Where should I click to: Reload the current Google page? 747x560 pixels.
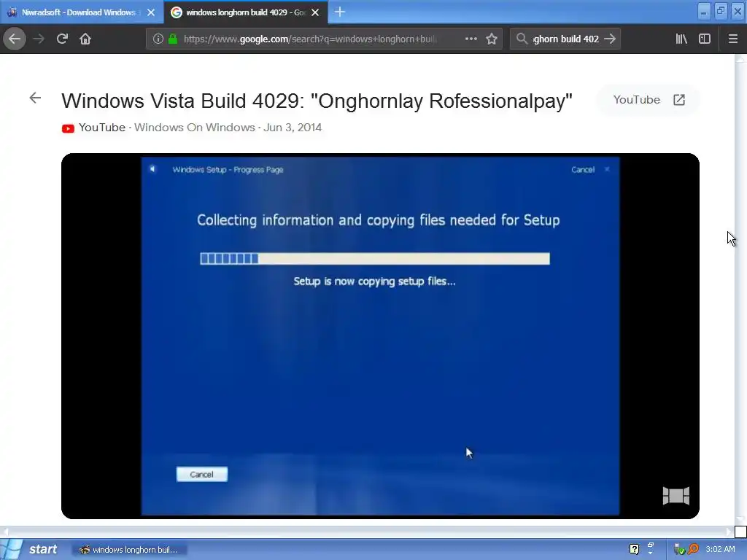click(62, 39)
